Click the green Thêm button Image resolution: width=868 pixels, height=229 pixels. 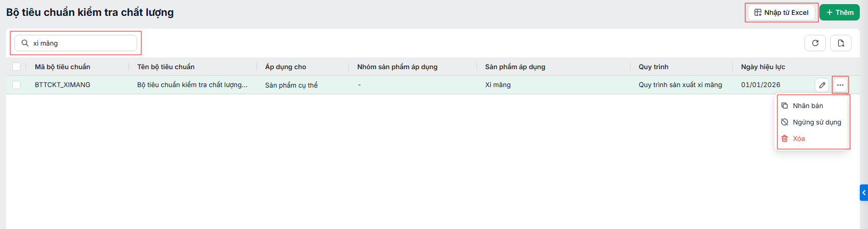click(x=839, y=12)
